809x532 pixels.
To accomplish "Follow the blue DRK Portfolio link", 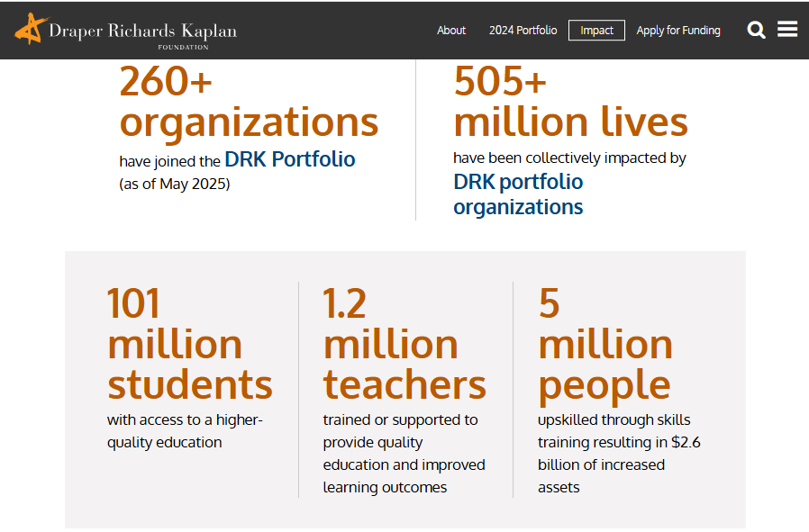I will [290, 159].
